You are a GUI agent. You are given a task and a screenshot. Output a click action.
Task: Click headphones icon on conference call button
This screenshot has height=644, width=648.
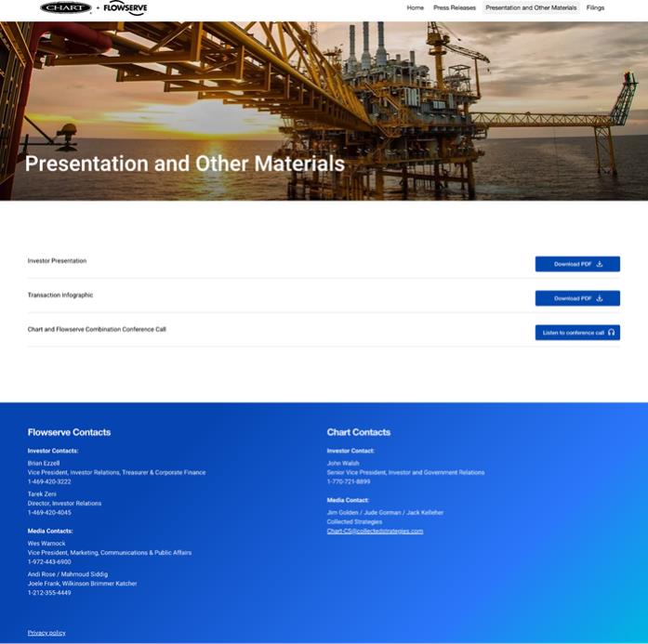[x=611, y=333]
